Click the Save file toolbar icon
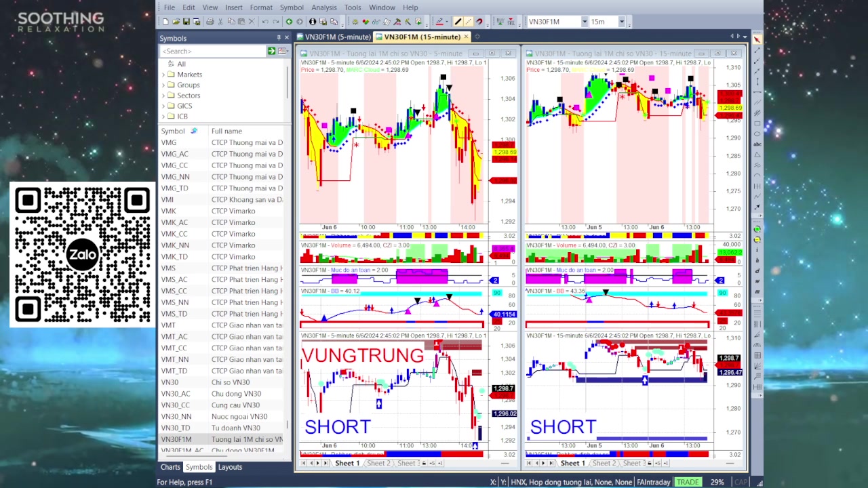Screen dimensions: 868x488 186,22
